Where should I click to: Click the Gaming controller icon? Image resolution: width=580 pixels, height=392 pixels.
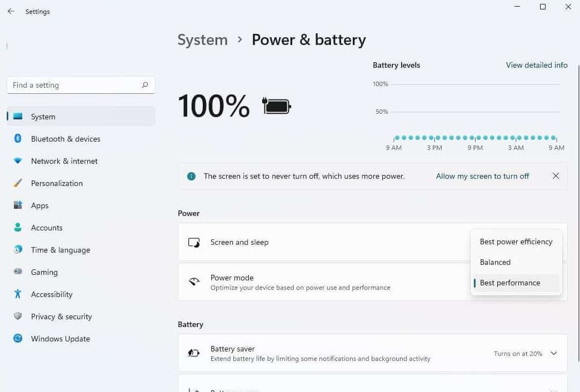pos(18,272)
